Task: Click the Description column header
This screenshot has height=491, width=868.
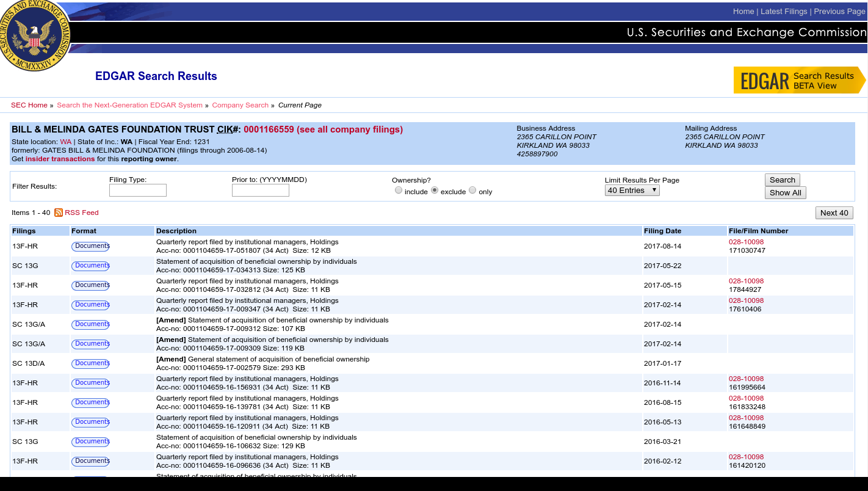Action: 399,231
